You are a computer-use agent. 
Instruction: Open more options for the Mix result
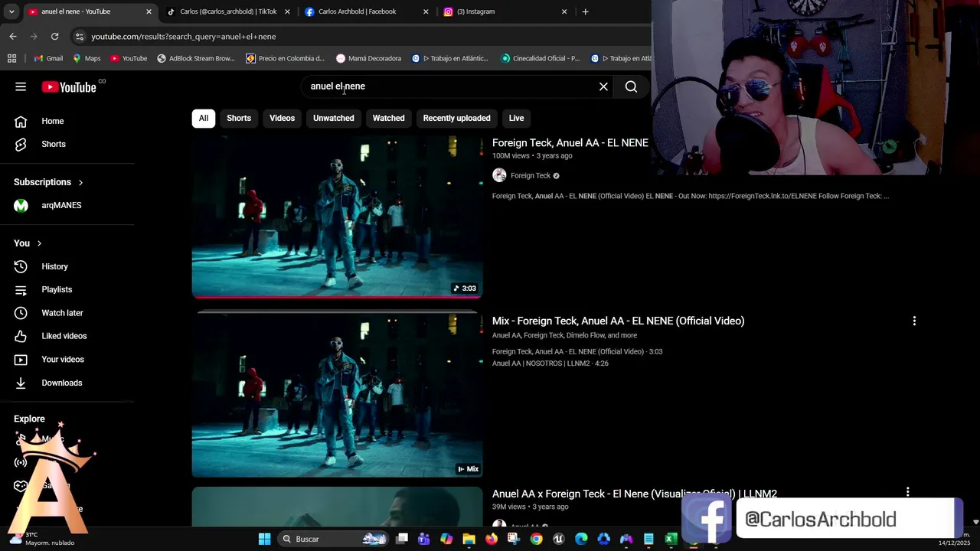914,321
